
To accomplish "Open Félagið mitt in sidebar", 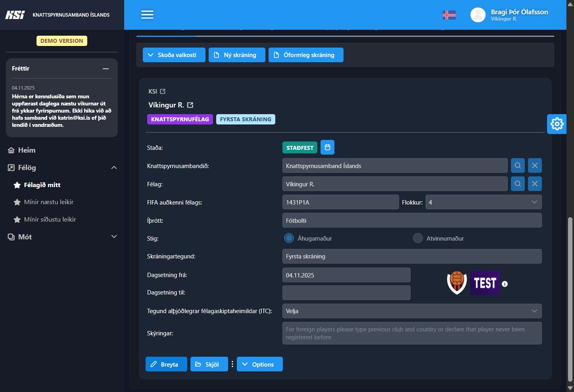I will tap(42, 185).
